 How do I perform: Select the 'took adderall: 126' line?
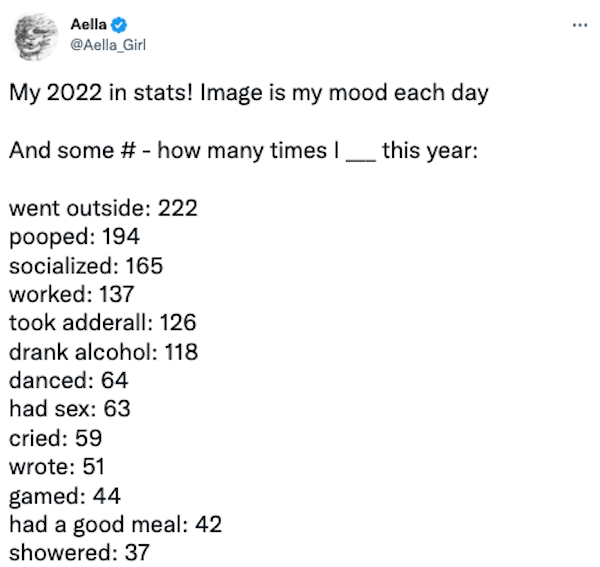point(103,323)
